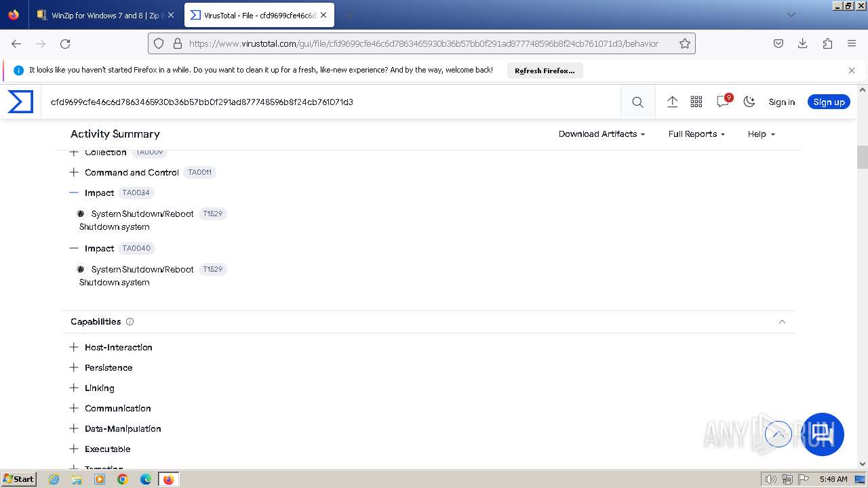Click the Firefox taskbar button

coord(168,479)
